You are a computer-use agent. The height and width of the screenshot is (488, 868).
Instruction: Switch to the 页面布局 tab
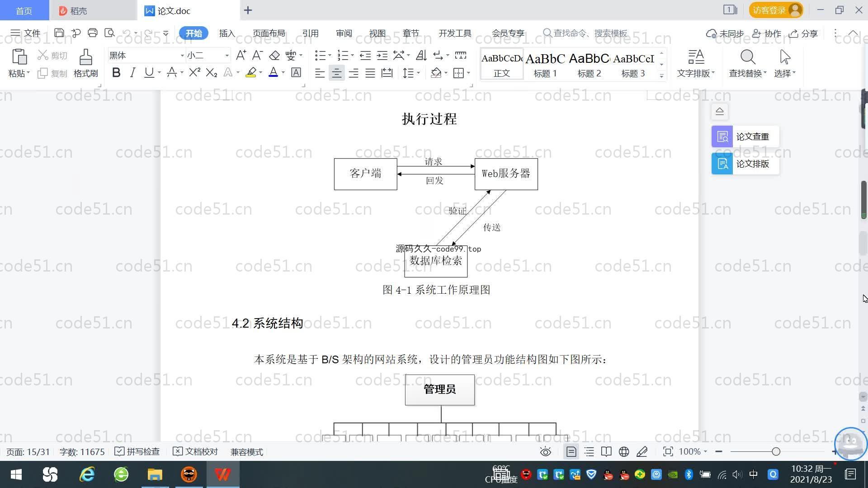[269, 33]
